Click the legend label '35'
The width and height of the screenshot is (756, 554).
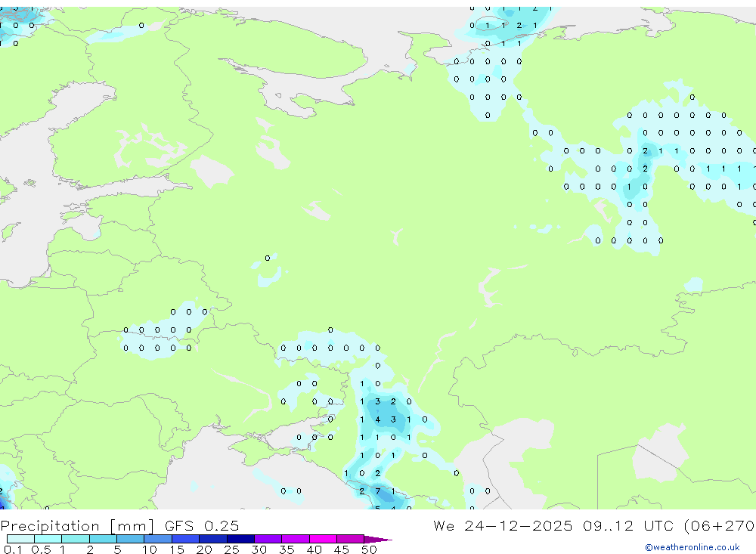[287, 549]
